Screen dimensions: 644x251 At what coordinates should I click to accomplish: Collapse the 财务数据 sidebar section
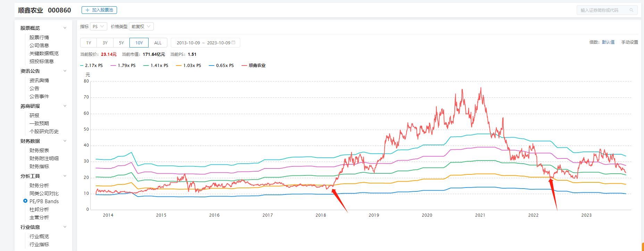pyautogui.click(x=65, y=141)
